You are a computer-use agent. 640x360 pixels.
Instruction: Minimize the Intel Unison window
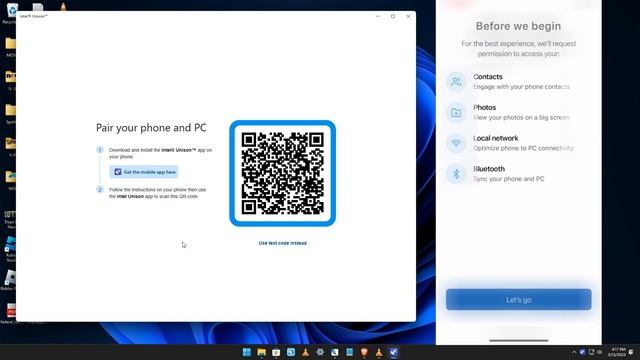378,16
